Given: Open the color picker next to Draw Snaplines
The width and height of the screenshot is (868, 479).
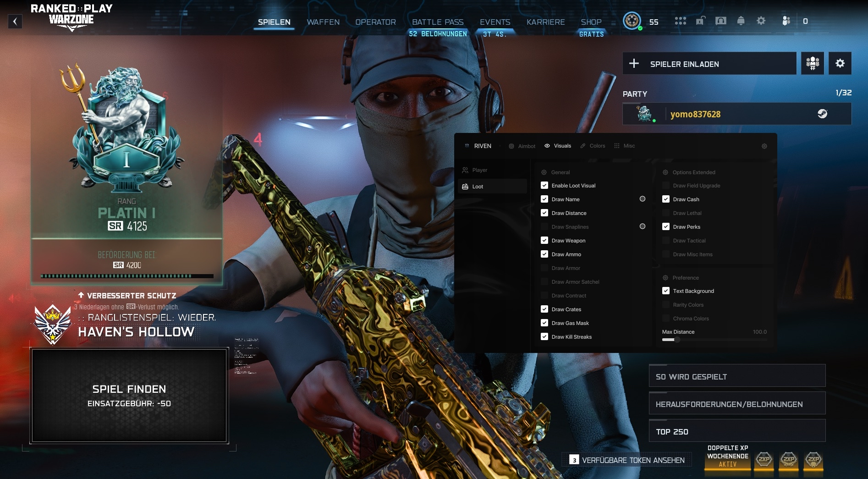Looking at the screenshot, I should [643, 226].
